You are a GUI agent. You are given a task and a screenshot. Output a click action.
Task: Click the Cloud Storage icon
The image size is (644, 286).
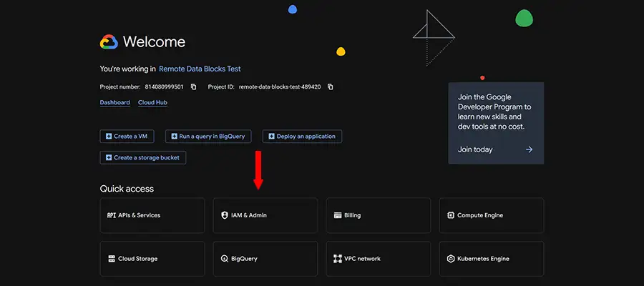pyautogui.click(x=112, y=259)
